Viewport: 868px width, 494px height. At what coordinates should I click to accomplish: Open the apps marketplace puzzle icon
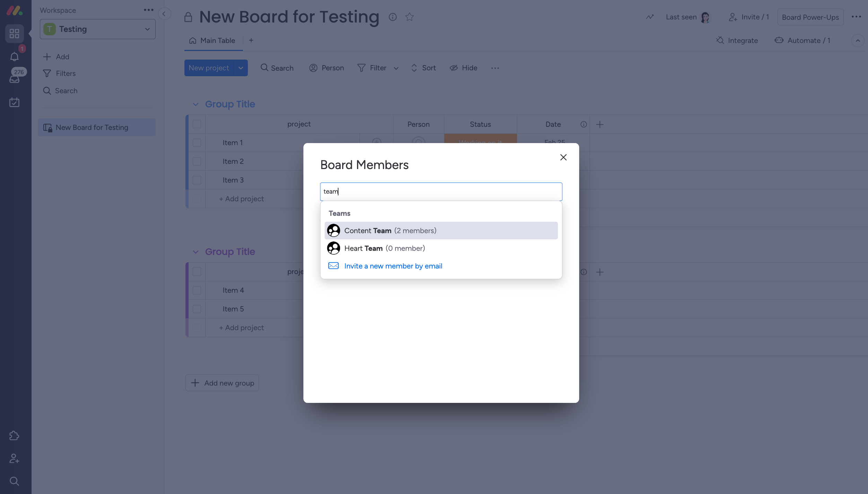[14, 435]
